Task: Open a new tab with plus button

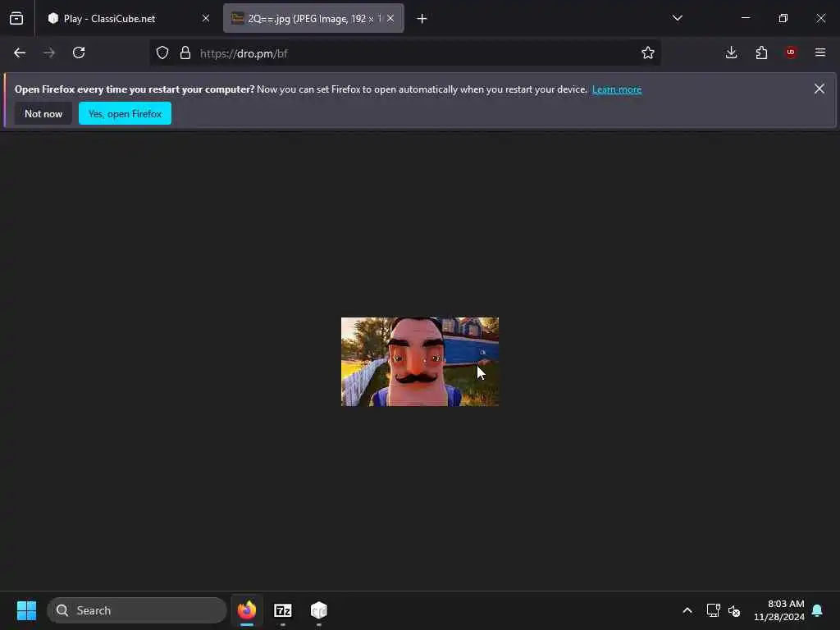Action: (422, 19)
